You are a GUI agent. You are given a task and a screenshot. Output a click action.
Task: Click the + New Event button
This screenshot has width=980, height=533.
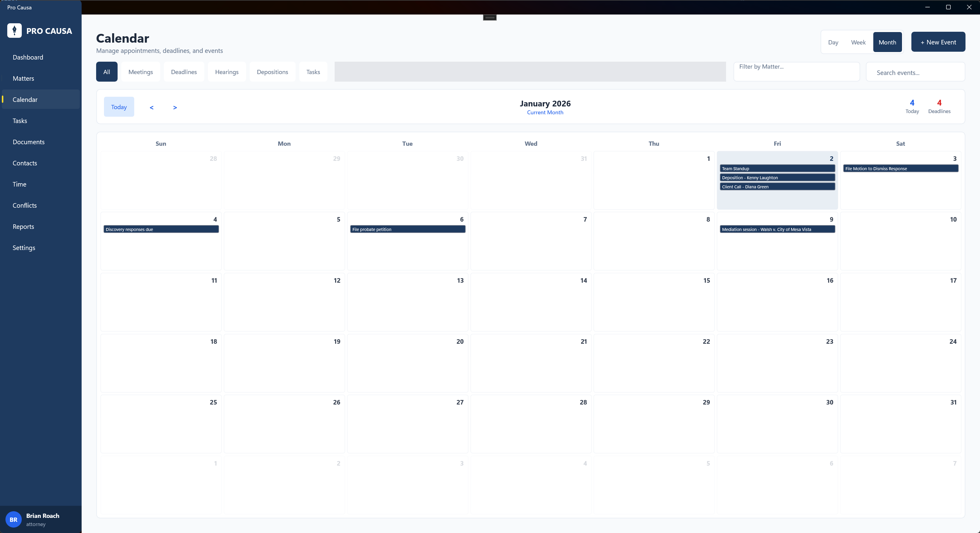(938, 42)
